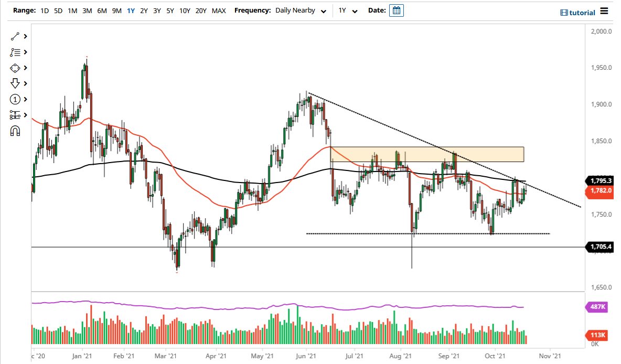This screenshot has height=364, width=621.
Task: Select the active 1Y range
Action: point(131,10)
